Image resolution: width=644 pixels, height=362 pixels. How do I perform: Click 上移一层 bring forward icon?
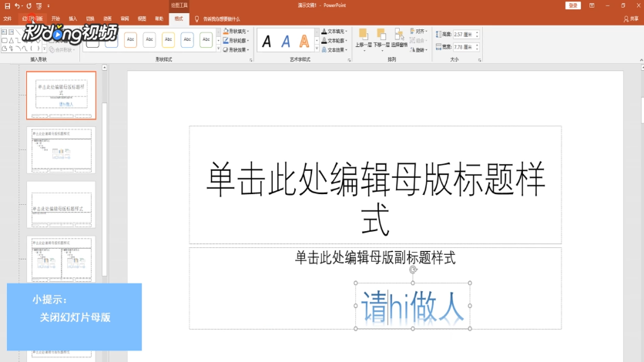coord(363,35)
